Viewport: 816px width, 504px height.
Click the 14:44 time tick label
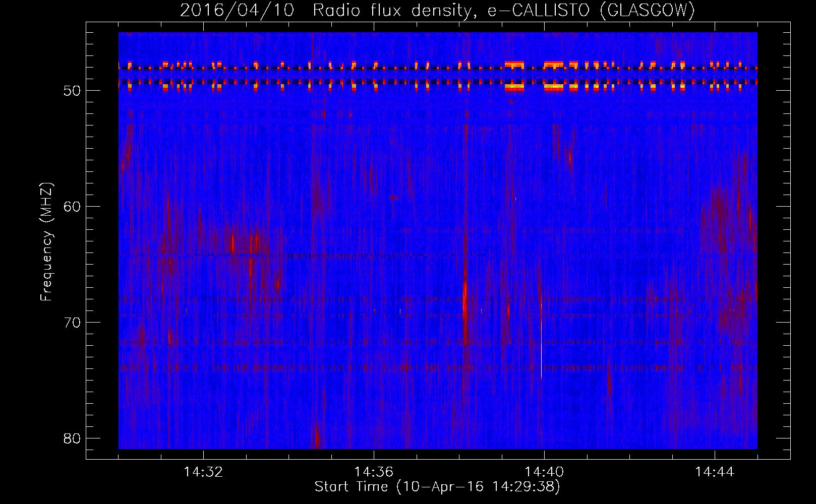coord(715,472)
